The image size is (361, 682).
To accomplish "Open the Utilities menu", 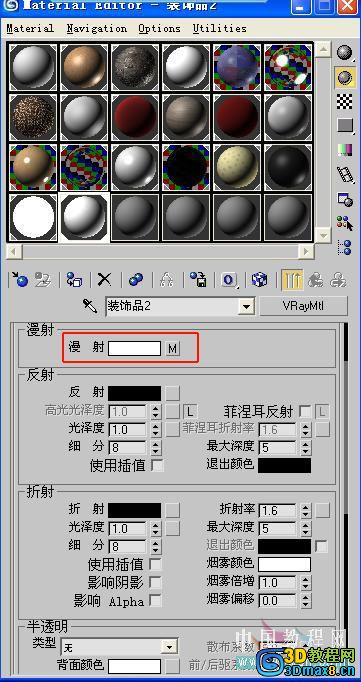I will (x=220, y=29).
